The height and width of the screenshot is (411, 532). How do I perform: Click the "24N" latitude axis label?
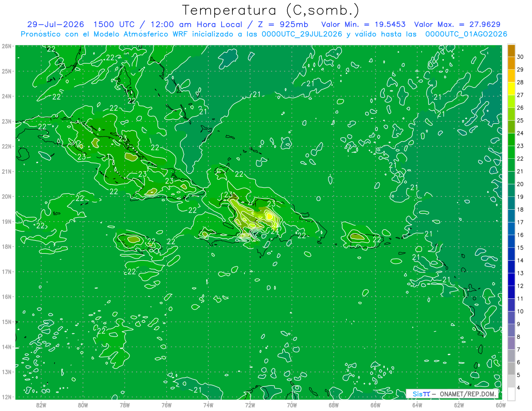tap(6, 96)
